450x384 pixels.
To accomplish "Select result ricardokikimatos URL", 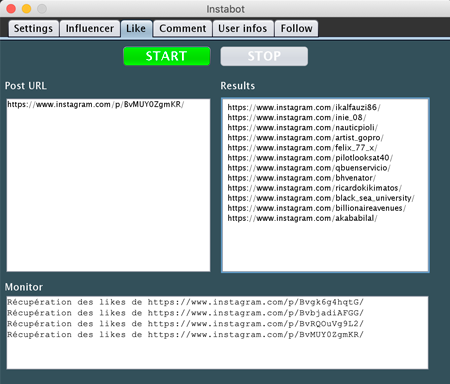I will [315, 188].
